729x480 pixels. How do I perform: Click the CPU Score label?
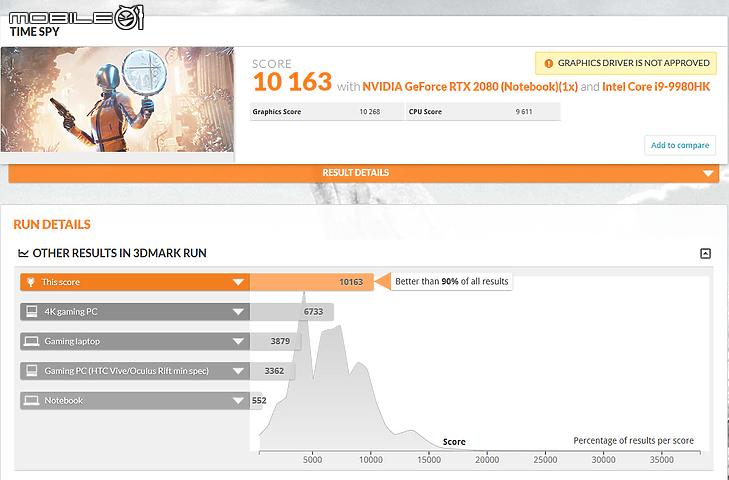click(x=425, y=112)
